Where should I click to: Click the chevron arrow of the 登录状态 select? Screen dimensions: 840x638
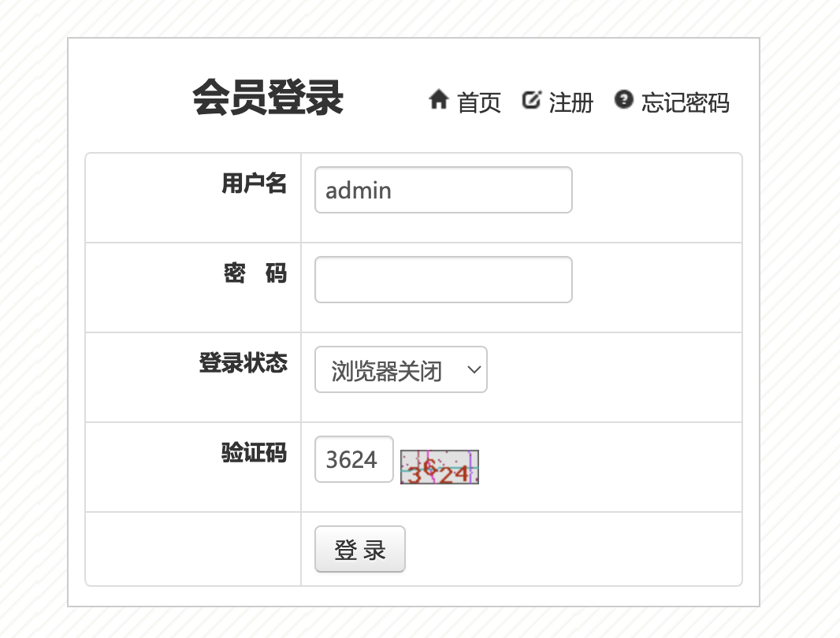coord(474,369)
